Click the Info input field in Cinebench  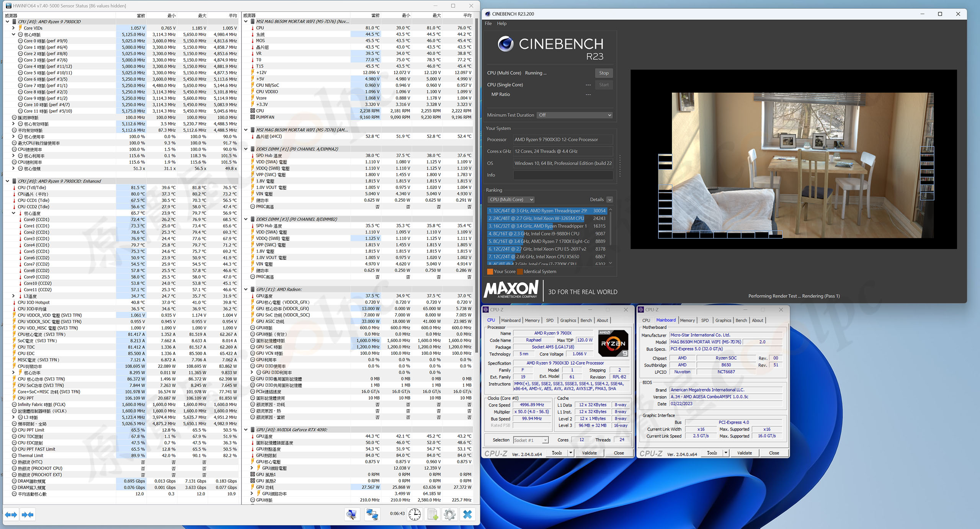tap(563, 175)
